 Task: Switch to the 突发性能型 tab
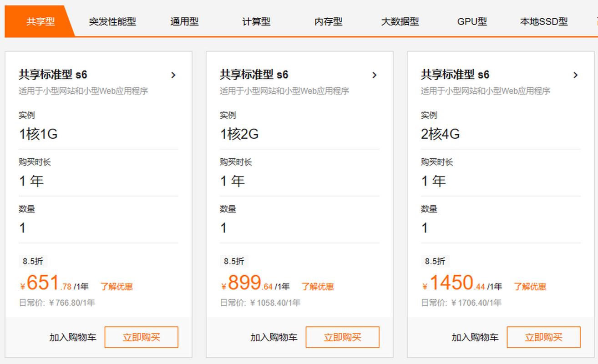[112, 21]
